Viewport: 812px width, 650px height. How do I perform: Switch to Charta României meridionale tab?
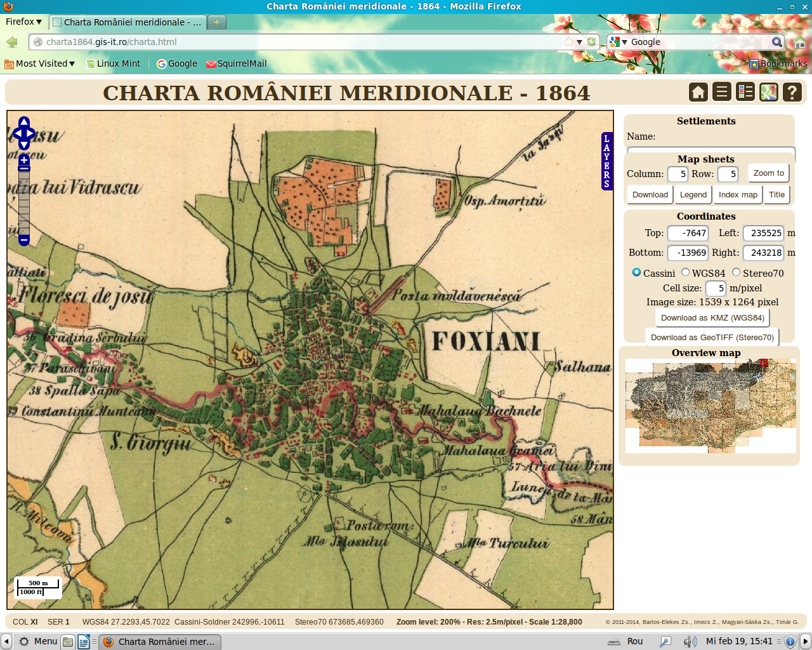tap(127, 22)
